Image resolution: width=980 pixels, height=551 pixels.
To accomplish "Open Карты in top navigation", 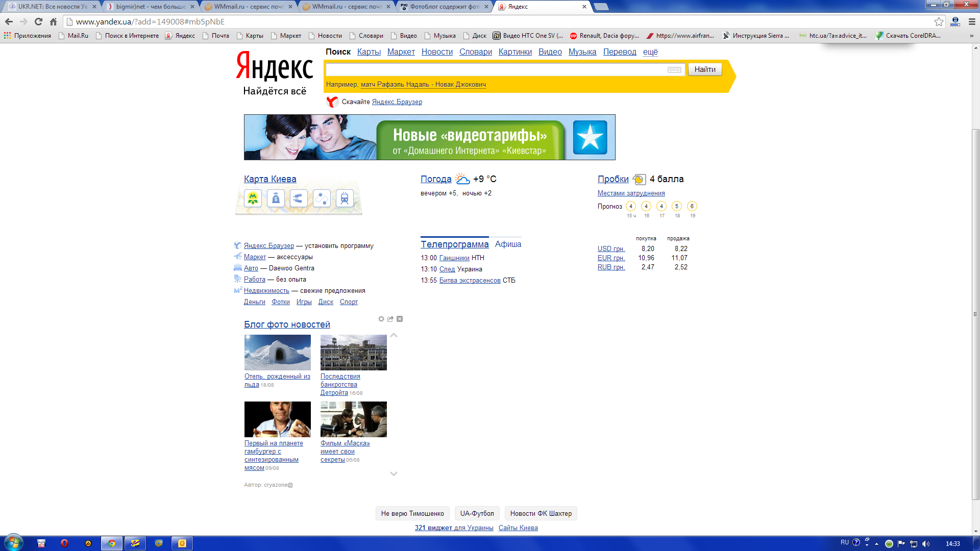I will click(x=369, y=52).
